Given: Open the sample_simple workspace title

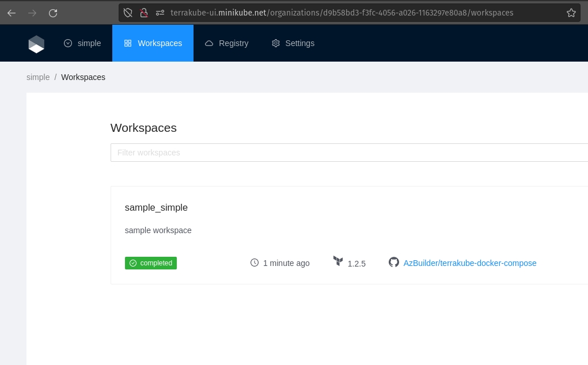Looking at the screenshot, I should tap(156, 207).
